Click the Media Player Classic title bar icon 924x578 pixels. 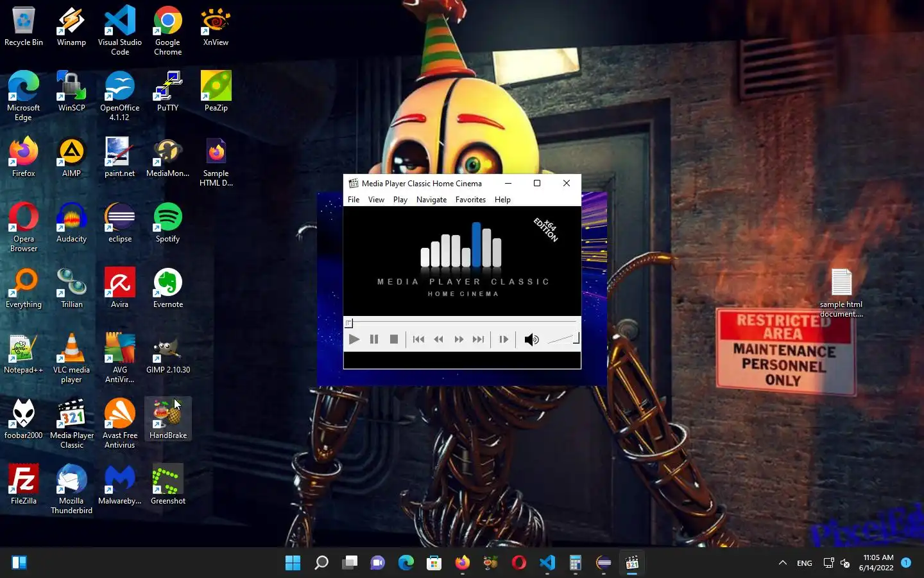click(354, 183)
